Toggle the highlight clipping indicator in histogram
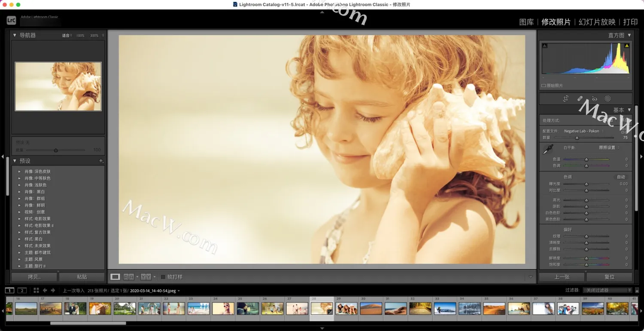The height and width of the screenshot is (331, 644). pyautogui.click(x=626, y=46)
